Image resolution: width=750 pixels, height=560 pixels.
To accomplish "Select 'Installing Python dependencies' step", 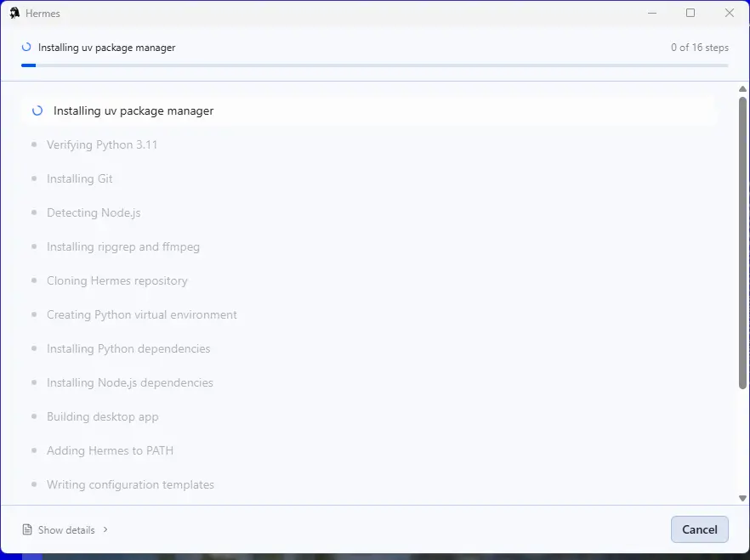I will (x=128, y=348).
